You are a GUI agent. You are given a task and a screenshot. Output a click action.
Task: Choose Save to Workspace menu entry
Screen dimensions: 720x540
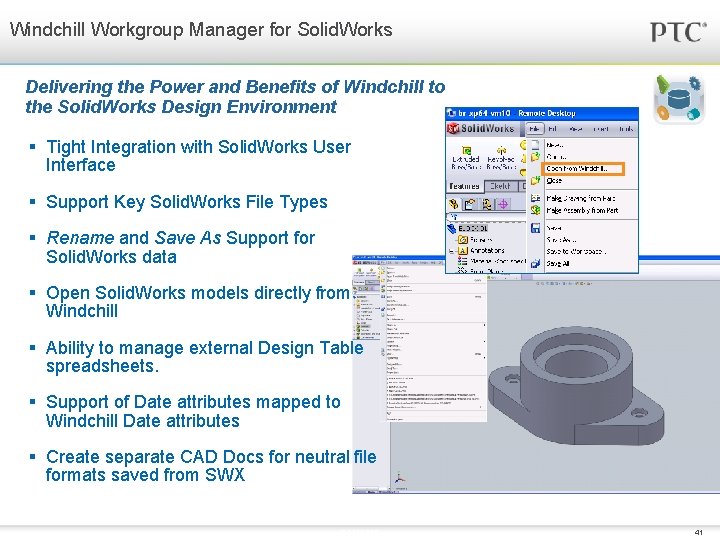pyautogui.click(x=576, y=252)
